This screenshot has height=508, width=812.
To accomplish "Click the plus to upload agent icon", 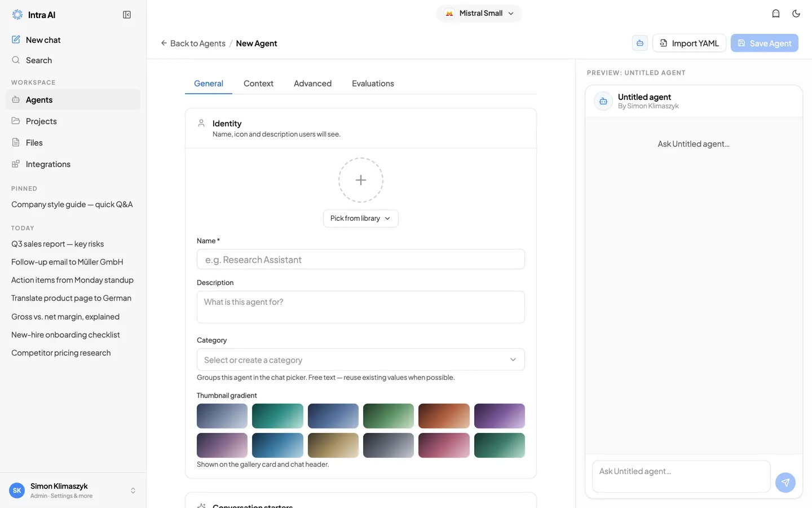I will pos(361,180).
